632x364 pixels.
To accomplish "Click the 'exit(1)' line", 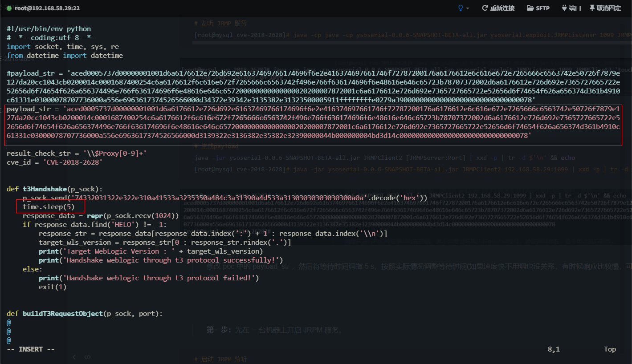I will click(x=53, y=287).
